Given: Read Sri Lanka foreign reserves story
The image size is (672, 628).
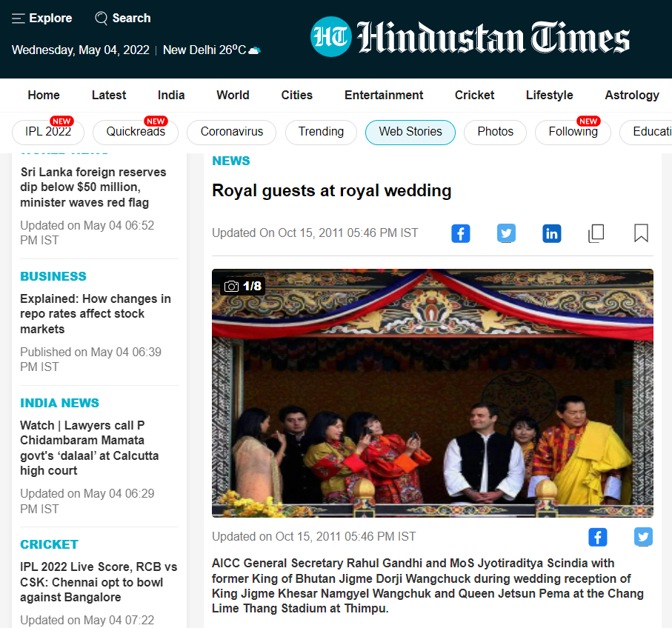Looking at the screenshot, I should [x=93, y=187].
